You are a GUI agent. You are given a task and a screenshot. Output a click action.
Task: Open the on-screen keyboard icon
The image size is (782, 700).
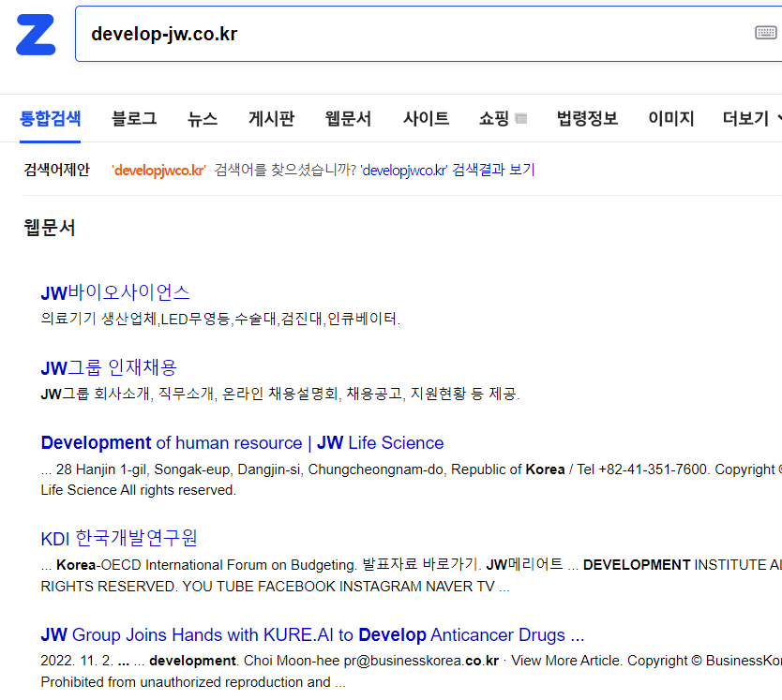765,33
